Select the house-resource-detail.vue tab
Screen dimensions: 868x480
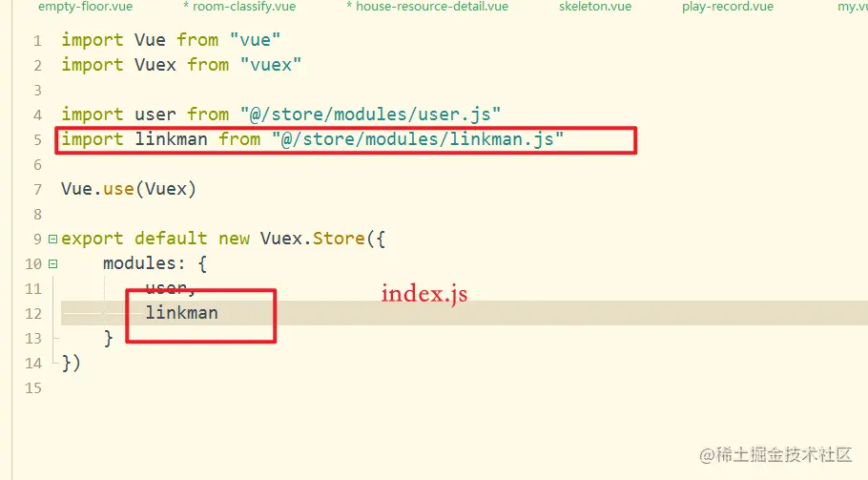427,7
